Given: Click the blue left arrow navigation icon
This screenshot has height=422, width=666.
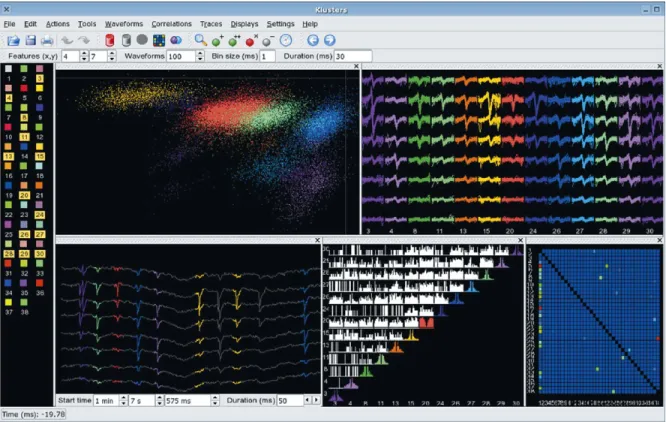Looking at the screenshot, I should pyautogui.click(x=313, y=40).
